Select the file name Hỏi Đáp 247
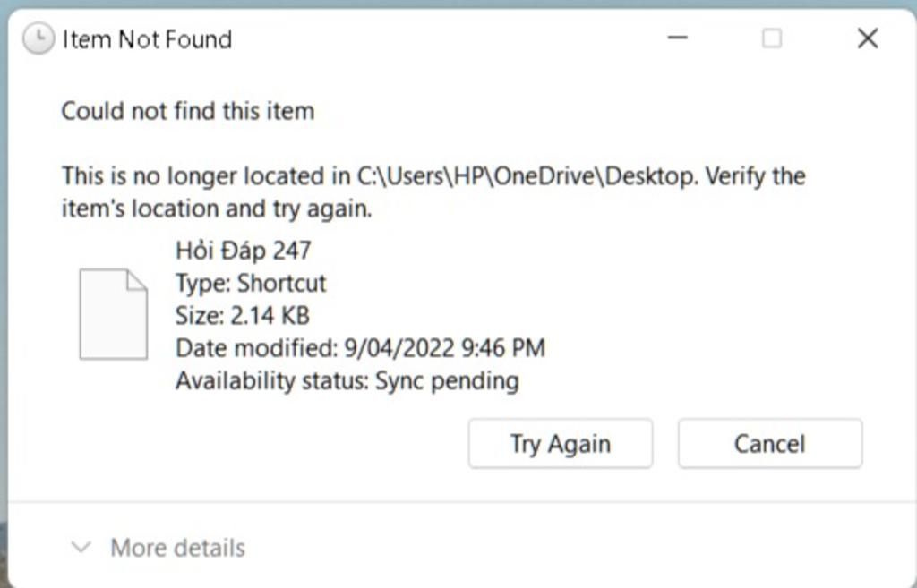The width and height of the screenshot is (917, 588). coord(244,251)
